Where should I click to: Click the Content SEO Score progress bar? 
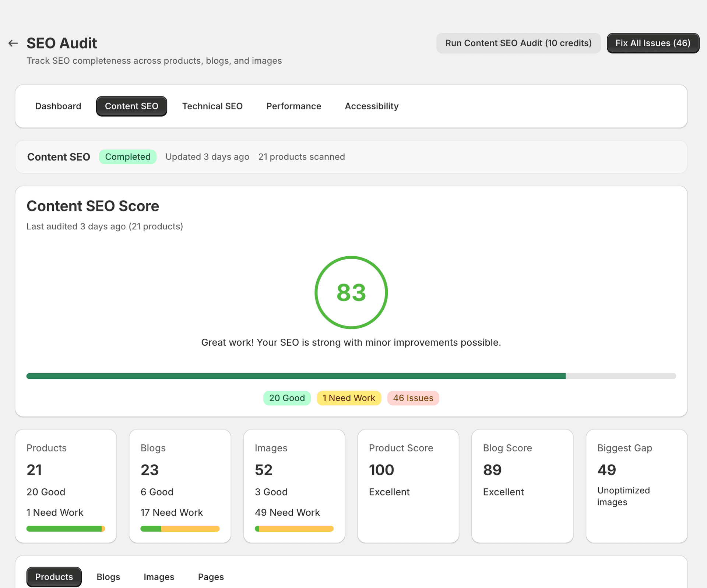point(351,376)
